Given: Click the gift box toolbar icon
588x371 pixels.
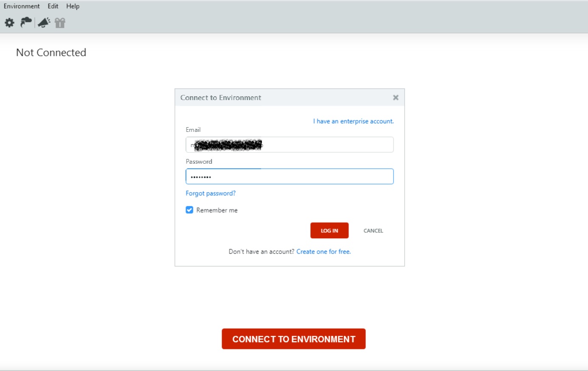Looking at the screenshot, I should pos(60,23).
